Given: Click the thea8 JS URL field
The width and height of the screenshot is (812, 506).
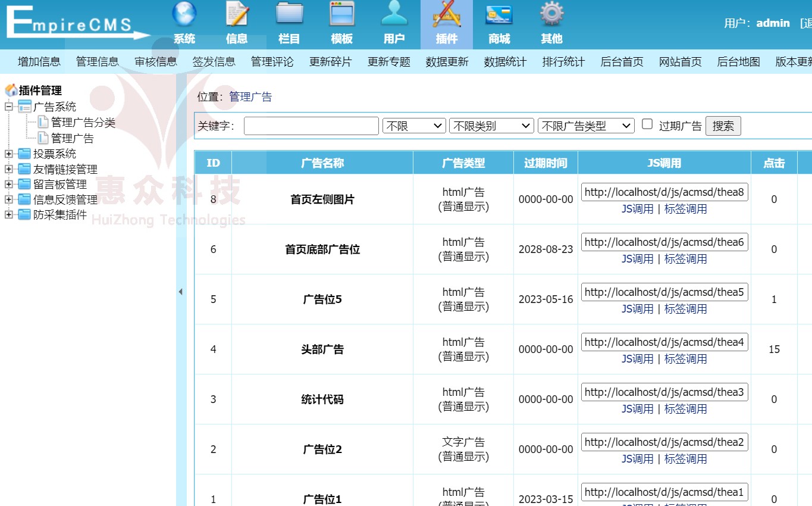Looking at the screenshot, I should [x=664, y=192].
